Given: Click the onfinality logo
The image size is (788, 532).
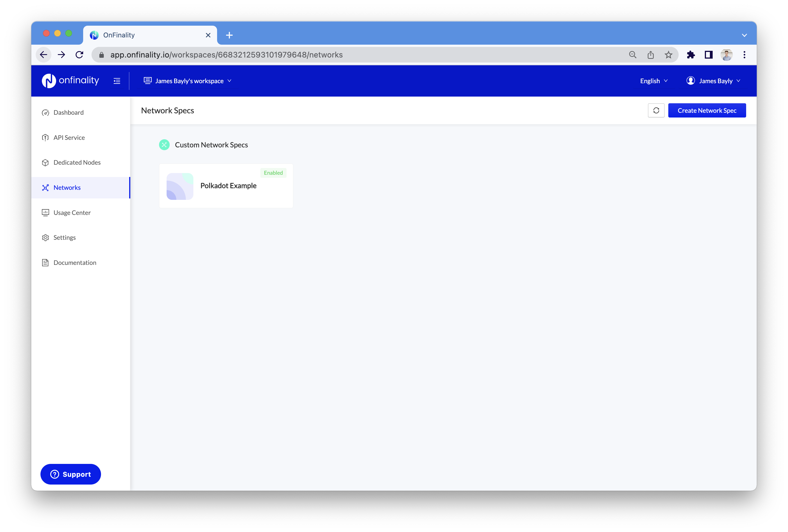Looking at the screenshot, I should tap(70, 81).
